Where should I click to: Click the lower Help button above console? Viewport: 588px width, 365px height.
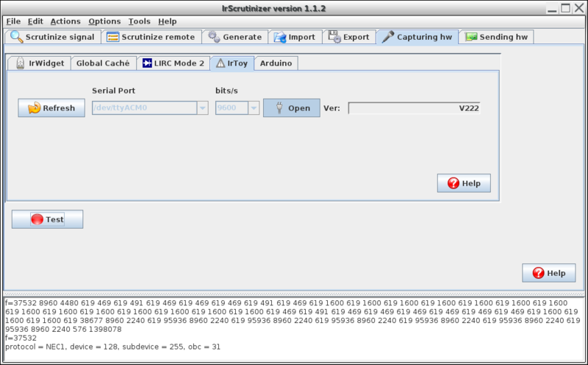pyautogui.click(x=548, y=273)
